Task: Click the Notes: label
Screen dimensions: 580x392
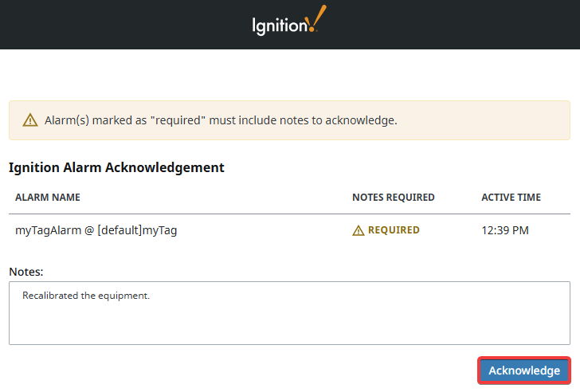Action: click(x=26, y=272)
